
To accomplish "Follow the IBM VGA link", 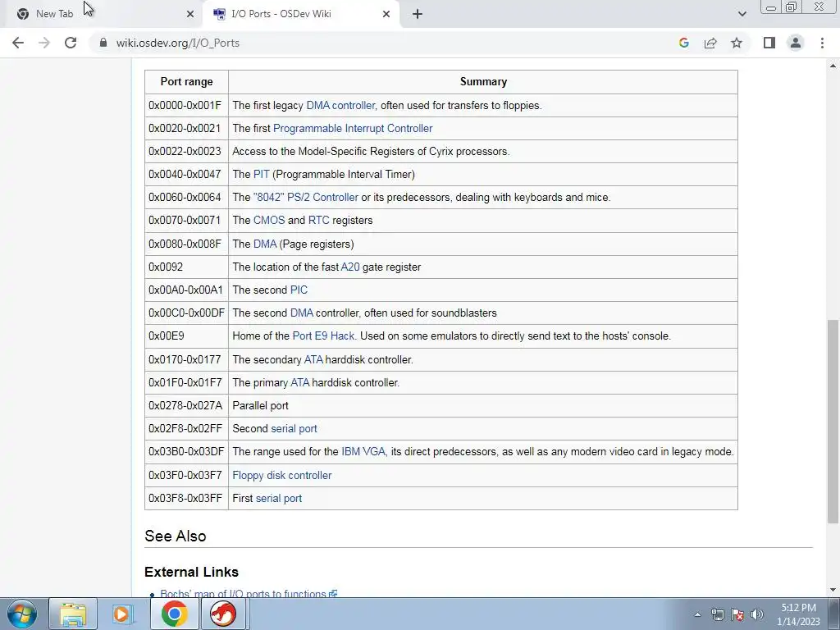I will [x=363, y=452].
